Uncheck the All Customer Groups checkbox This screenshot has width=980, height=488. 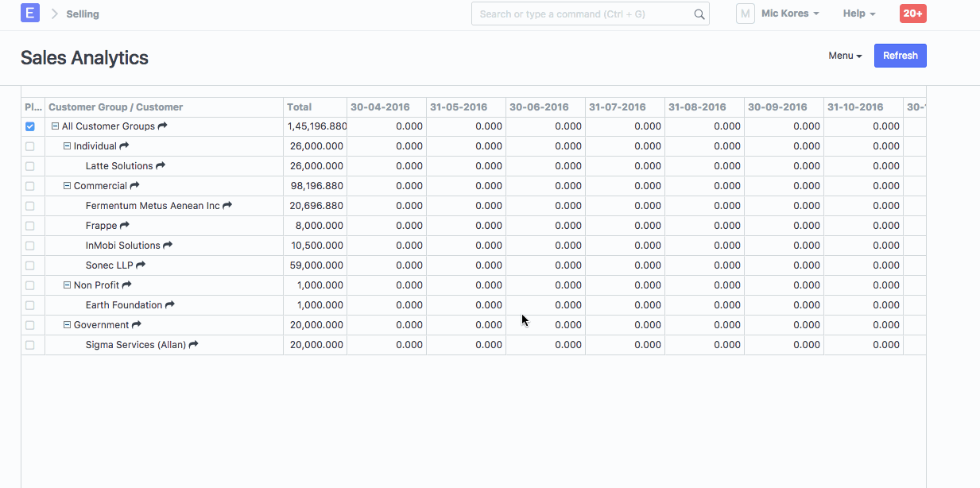click(x=29, y=126)
